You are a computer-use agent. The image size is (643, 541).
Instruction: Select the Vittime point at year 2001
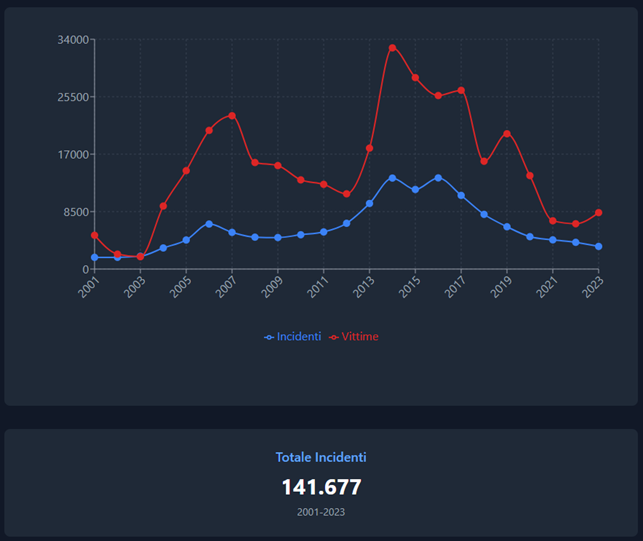click(95, 235)
